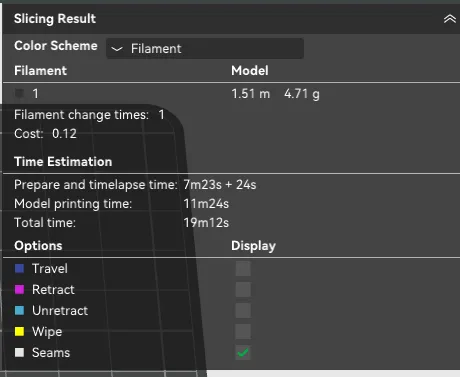The image size is (460, 377).
Task: Enable the Travel display checkbox
Action: tap(243, 268)
